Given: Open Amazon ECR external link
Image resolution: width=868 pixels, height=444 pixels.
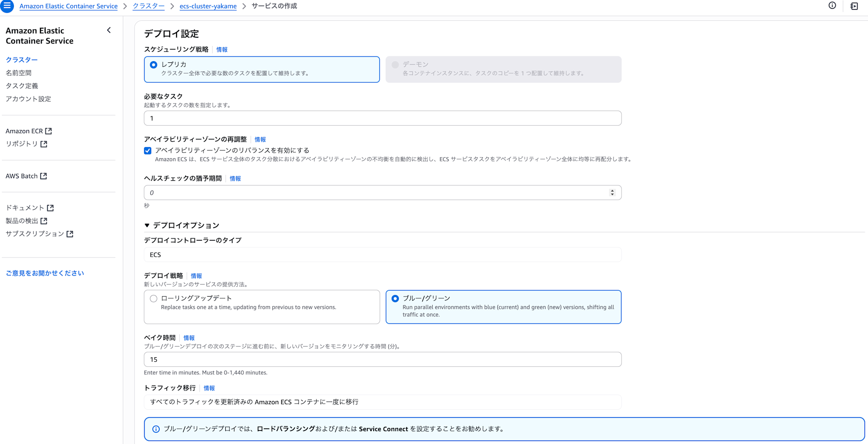Looking at the screenshot, I should [29, 131].
